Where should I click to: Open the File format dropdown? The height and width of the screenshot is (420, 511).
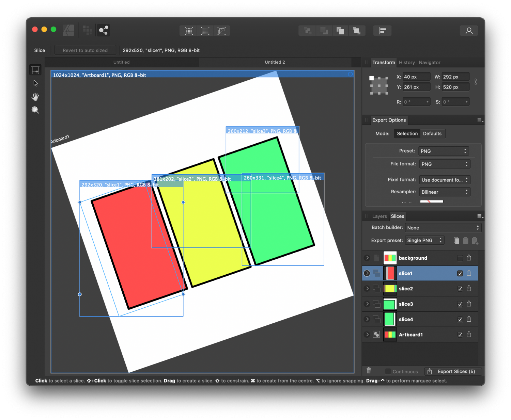tap(445, 164)
